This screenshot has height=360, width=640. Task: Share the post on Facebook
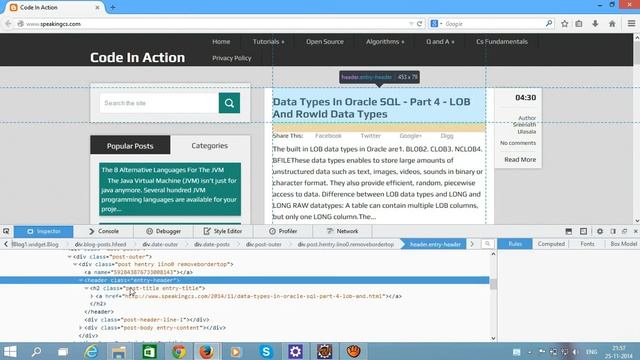tap(328, 136)
